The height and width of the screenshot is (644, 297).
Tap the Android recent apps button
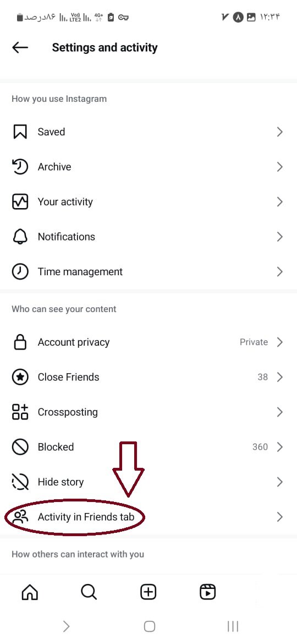(233, 626)
